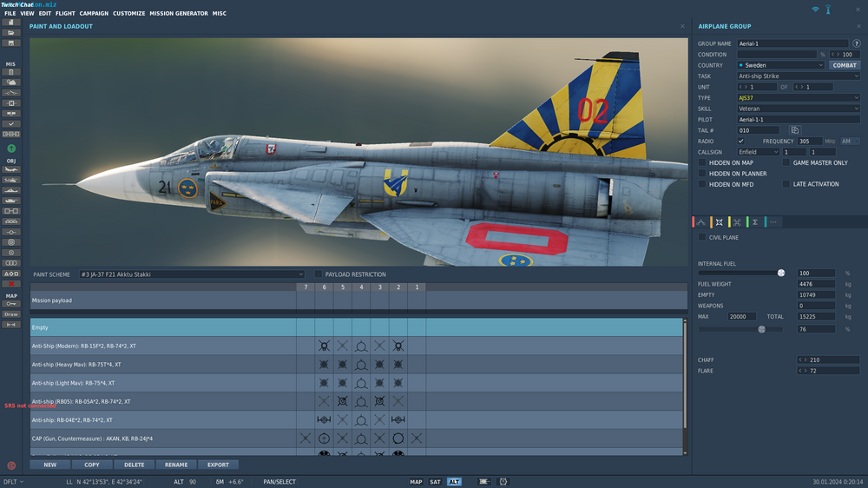Open the MISSION GENERATOR menu
Viewport: 868px width, 488px height.
point(179,13)
